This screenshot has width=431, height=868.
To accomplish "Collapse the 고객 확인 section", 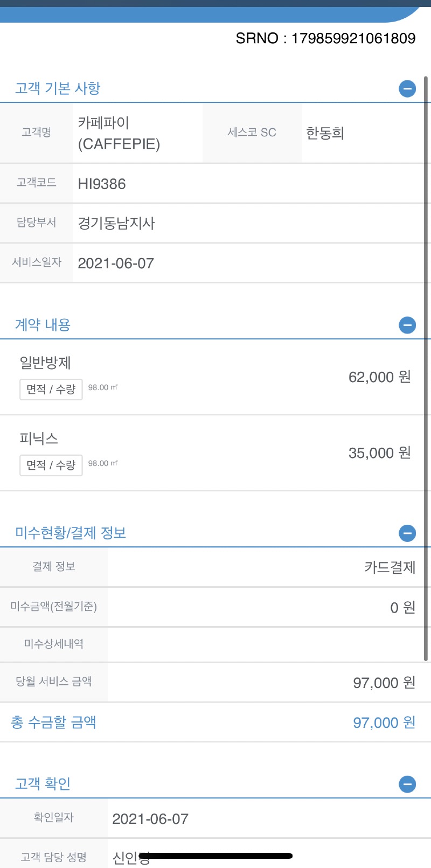I will coord(407,784).
